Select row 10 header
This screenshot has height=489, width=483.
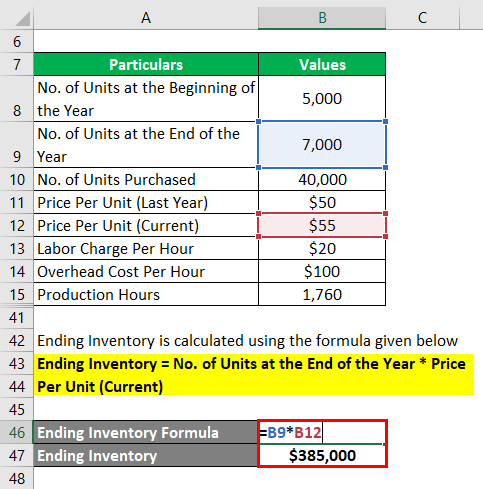pos(17,180)
